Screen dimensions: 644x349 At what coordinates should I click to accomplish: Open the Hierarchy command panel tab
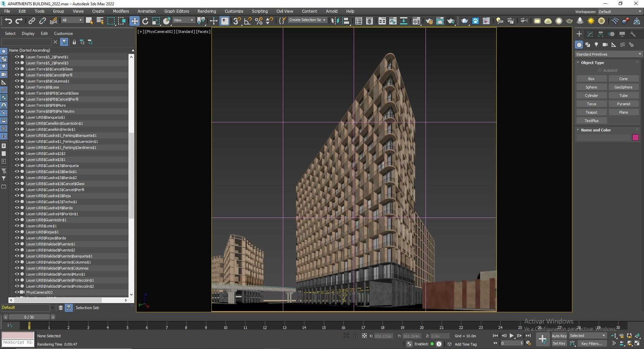[x=601, y=34]
